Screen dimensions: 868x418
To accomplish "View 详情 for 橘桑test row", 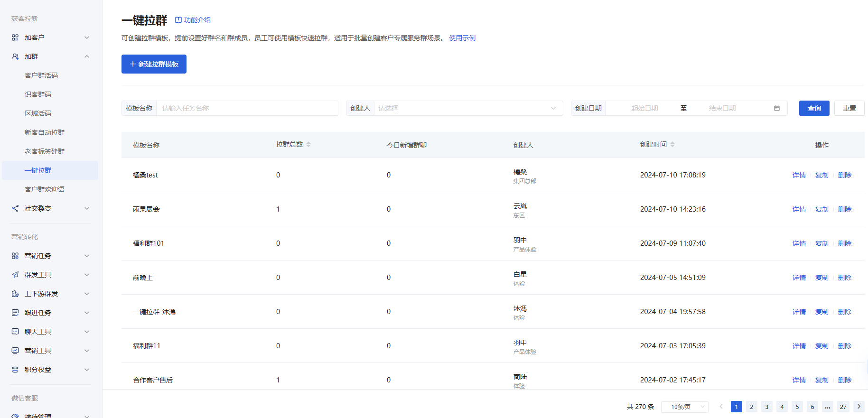I will coord(799,175).
